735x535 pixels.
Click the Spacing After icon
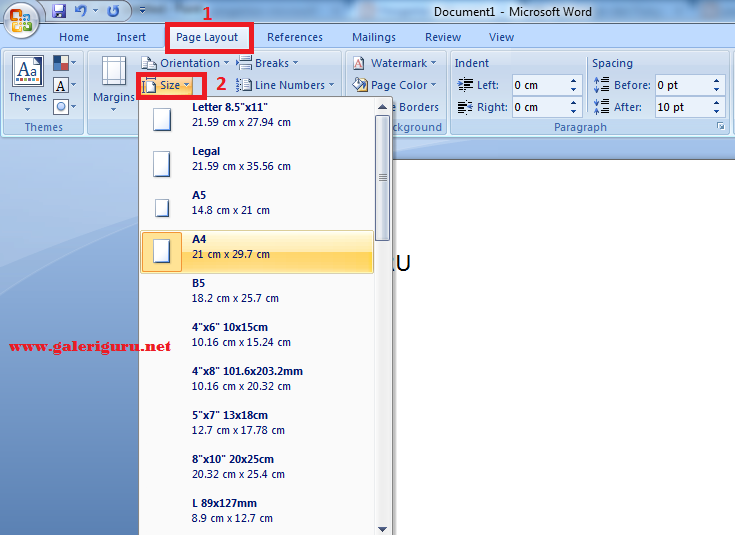point(601,107)
